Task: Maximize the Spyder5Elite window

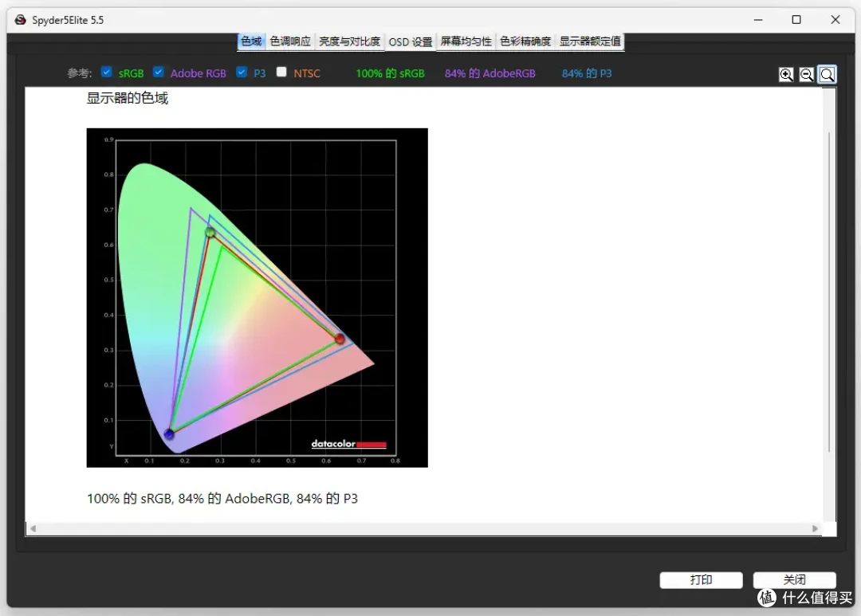Action: 796,20
